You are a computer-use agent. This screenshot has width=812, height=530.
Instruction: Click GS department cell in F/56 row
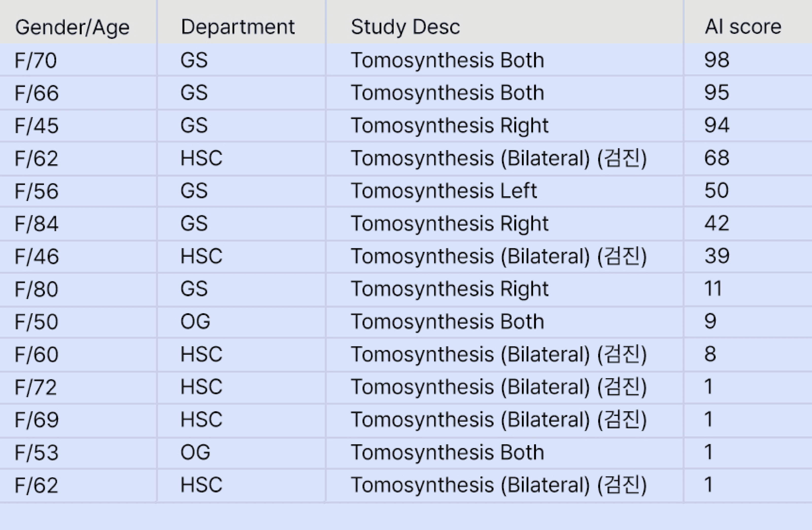point(194,191)
